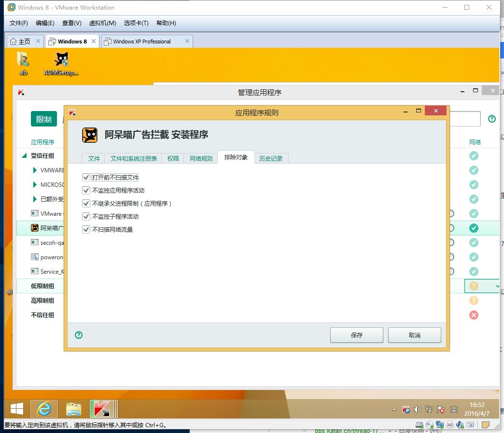Viewport: 504px width, 433px height.
Task: Expand the 已额外受 tree node
Action: tap(35, 199)
